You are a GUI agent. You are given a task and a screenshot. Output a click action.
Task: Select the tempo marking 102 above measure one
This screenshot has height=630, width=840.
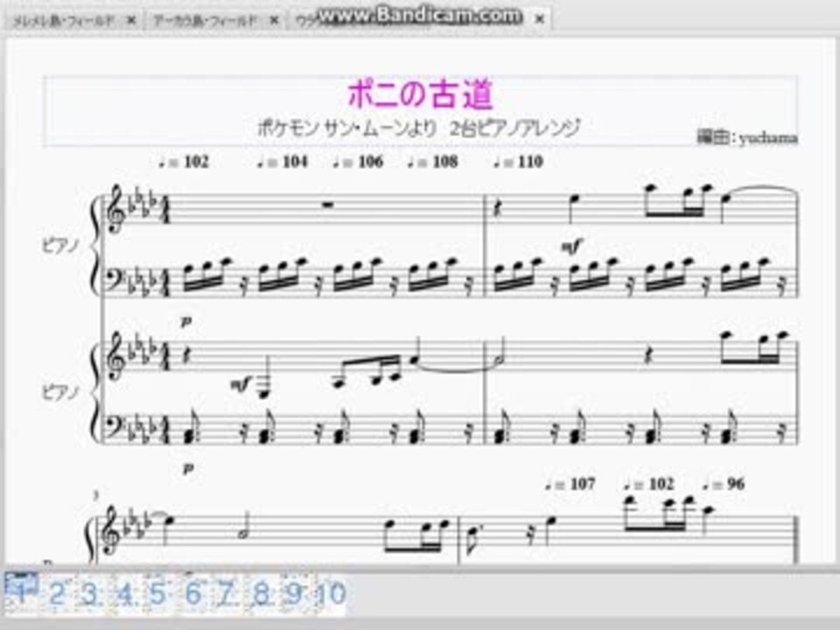click(x=185, y=162)
